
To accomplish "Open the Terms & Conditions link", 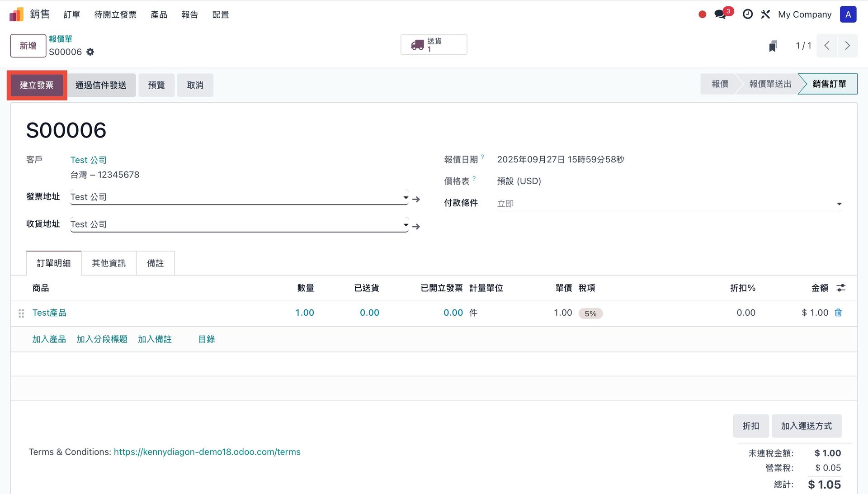I will point(207,452).
